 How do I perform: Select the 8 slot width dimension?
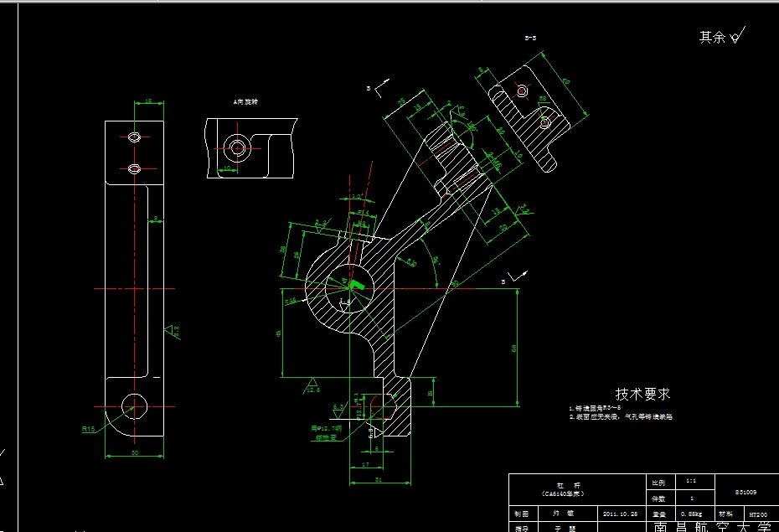(x=156, y=218)
